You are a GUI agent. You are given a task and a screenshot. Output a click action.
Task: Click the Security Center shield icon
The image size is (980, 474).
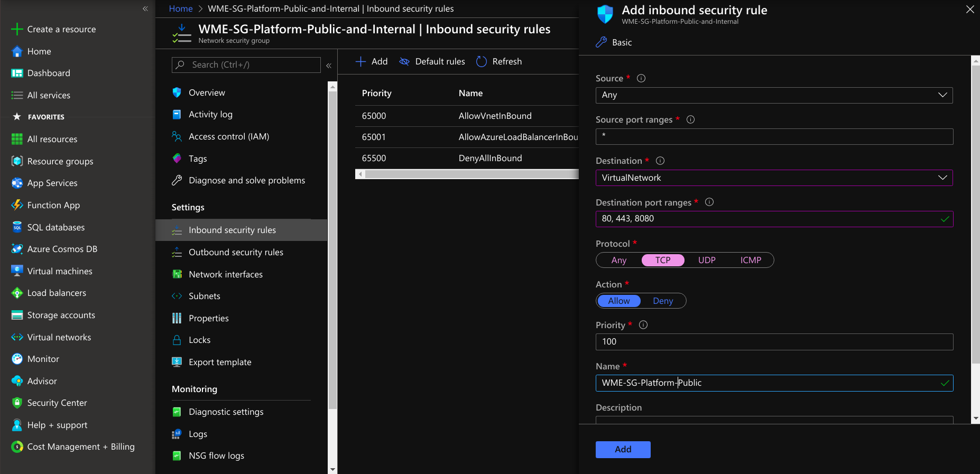coord(17,403)
